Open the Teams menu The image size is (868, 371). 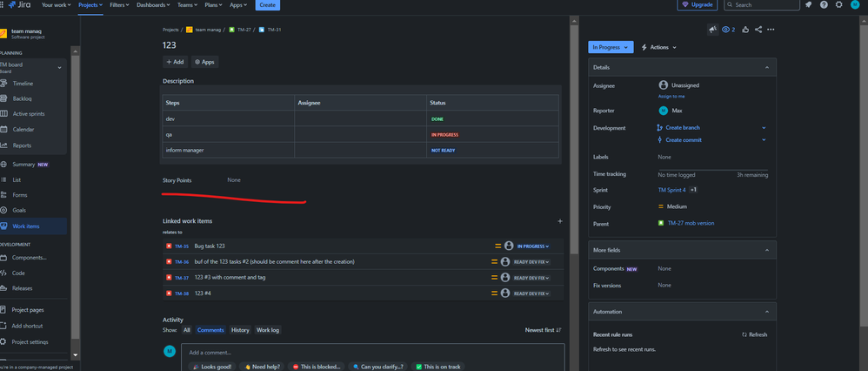click(x=189, y=5)
